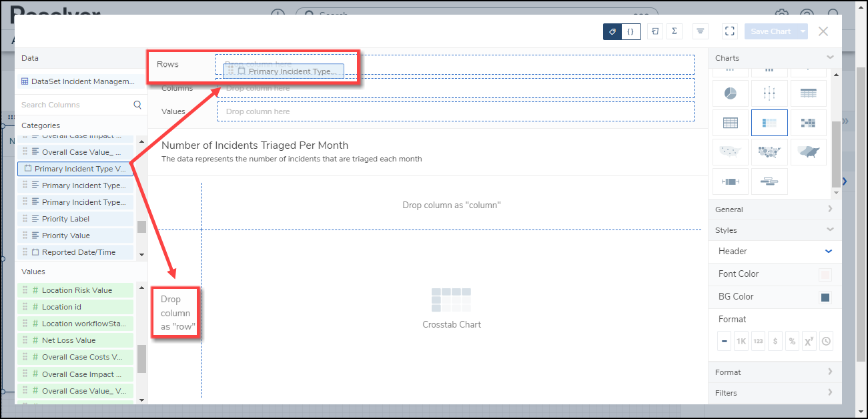Screen dimensions: 868x419
Task: Apply the percent format
Action: [x=792, y=342]
